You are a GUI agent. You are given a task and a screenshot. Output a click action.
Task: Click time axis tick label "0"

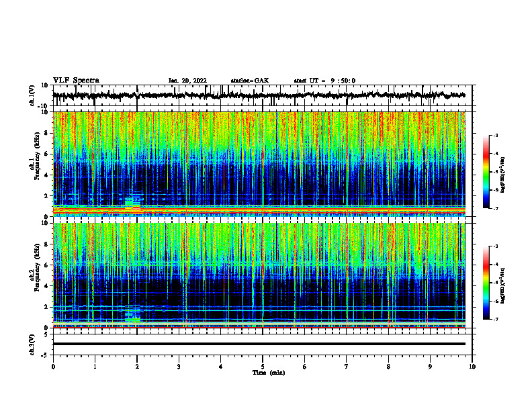(x=53, y=367)
